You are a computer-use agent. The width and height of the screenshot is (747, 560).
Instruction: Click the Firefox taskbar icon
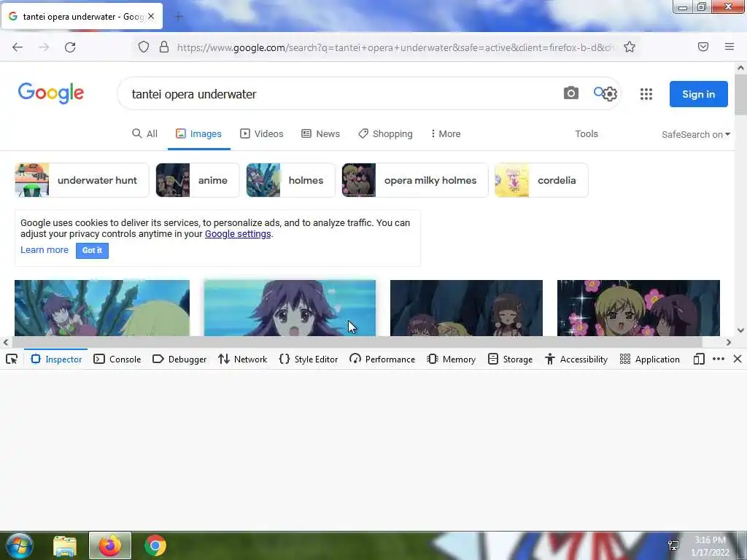point(110,545)
